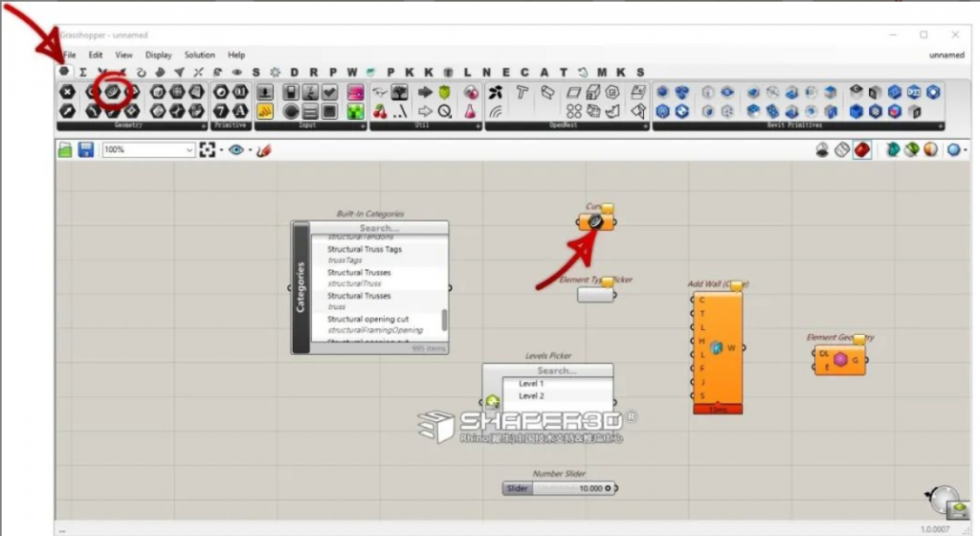Expand the OpenNest panel with plus button
Viewport: 980px width, 536px height.
(646, 126)
